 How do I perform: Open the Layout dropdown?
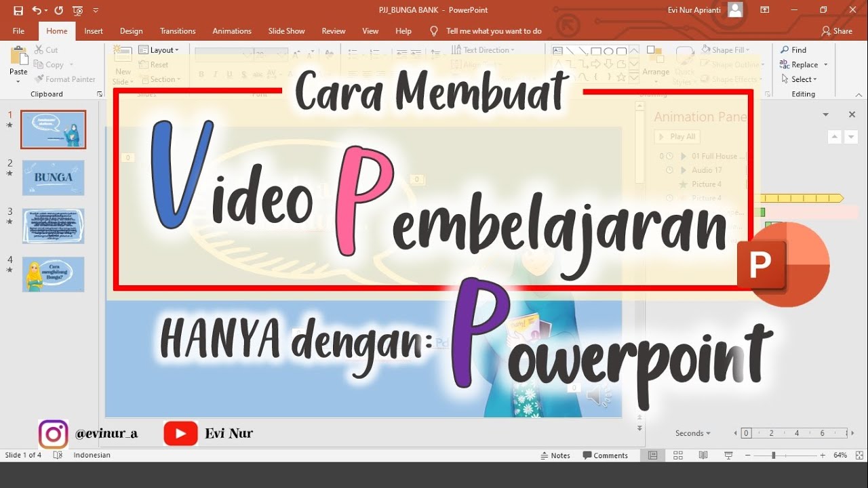[x=159, y=50]
